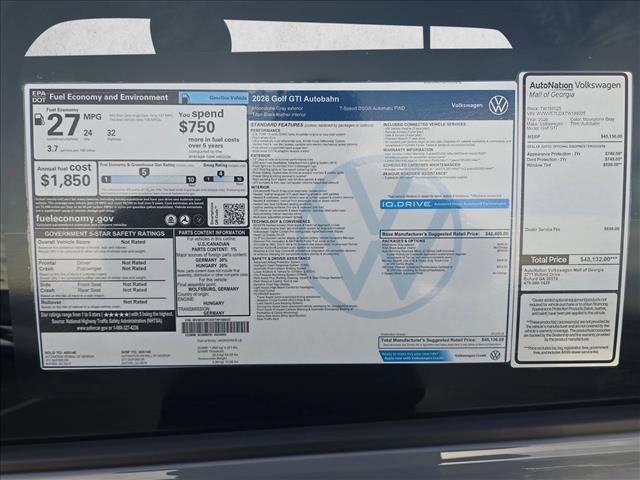Click the Government 5-Star Safety Ratings header
Image resolution: width=640 pixels, height=480 pixels.
(104, 233)
